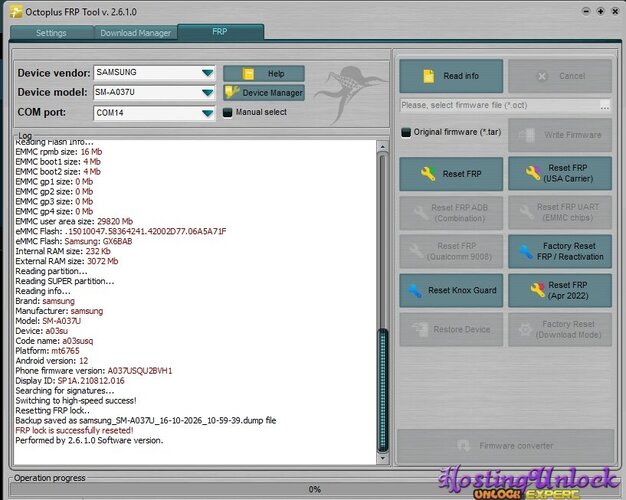Viewport: 626px width, 500px height.
Task: Click Reset FRP UART (EMMC chips) button
Action: pyautogui.click(x=560, y=212)
